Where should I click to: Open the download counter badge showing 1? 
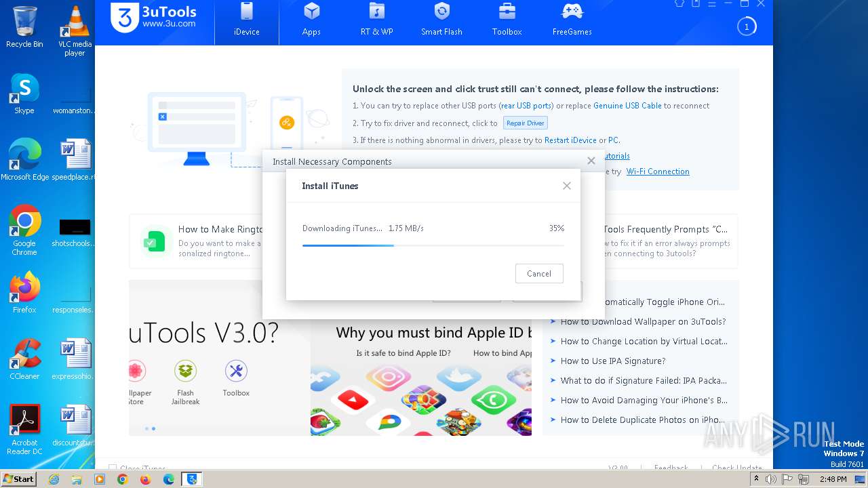[x=747, y=27]
